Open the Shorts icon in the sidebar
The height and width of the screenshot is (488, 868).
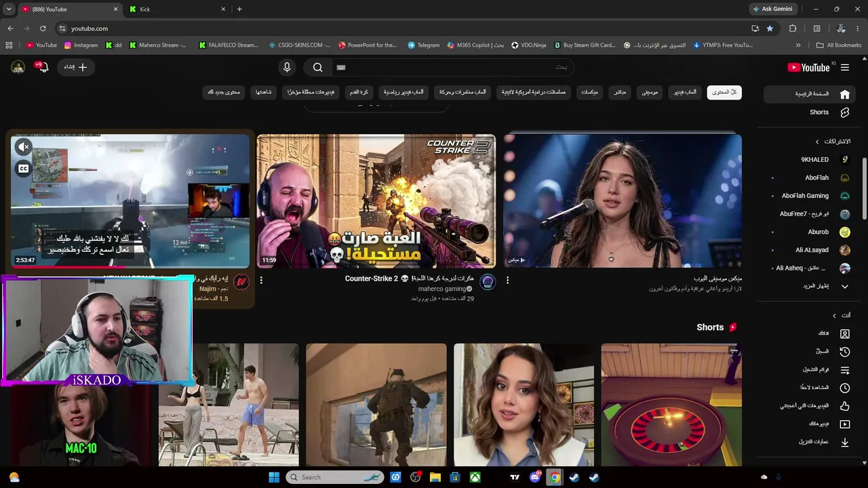pyautogui.click(x=845, y=113)
